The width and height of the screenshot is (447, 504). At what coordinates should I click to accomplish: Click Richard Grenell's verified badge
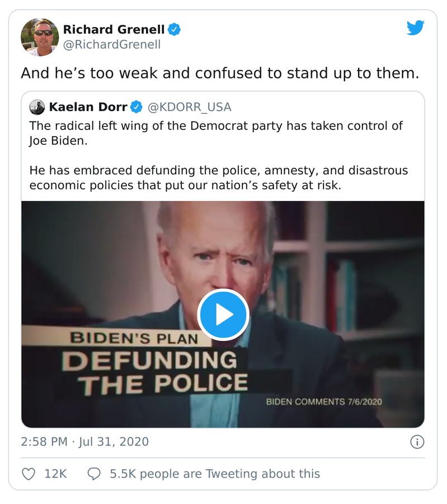tap(175, 30)
